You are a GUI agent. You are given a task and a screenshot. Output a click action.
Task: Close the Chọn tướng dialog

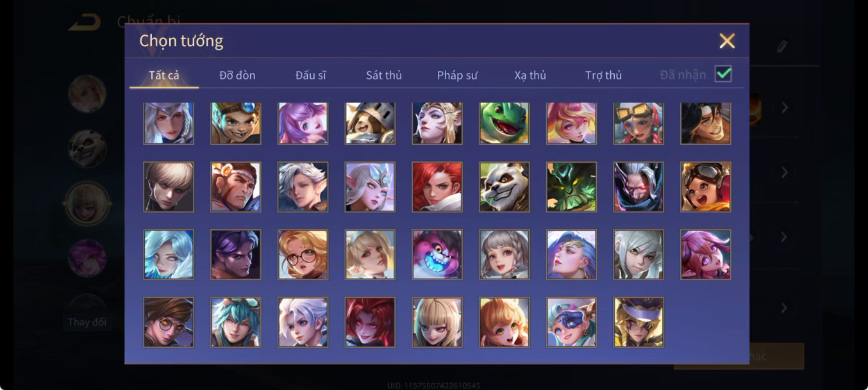(x=727, y=41)
